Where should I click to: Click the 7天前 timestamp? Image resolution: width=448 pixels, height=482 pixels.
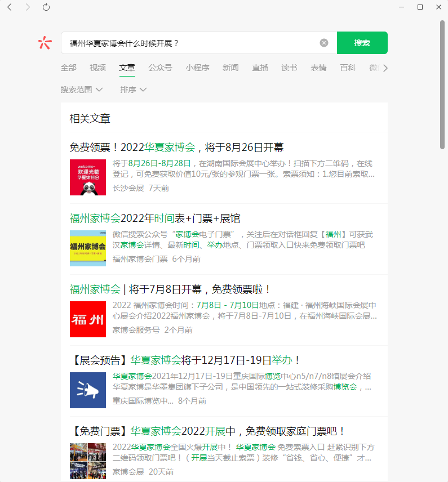click(x=159, y=188)
